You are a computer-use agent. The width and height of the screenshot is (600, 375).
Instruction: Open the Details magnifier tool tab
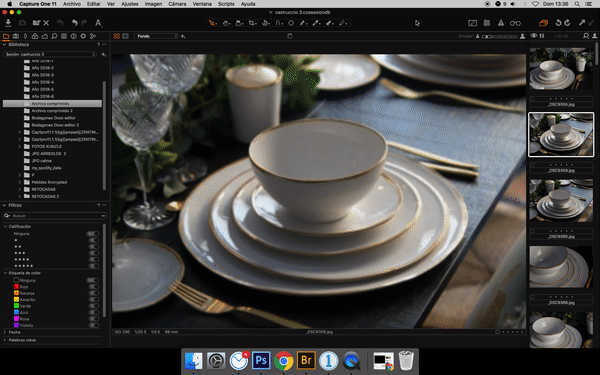click(x=54, y=36)
